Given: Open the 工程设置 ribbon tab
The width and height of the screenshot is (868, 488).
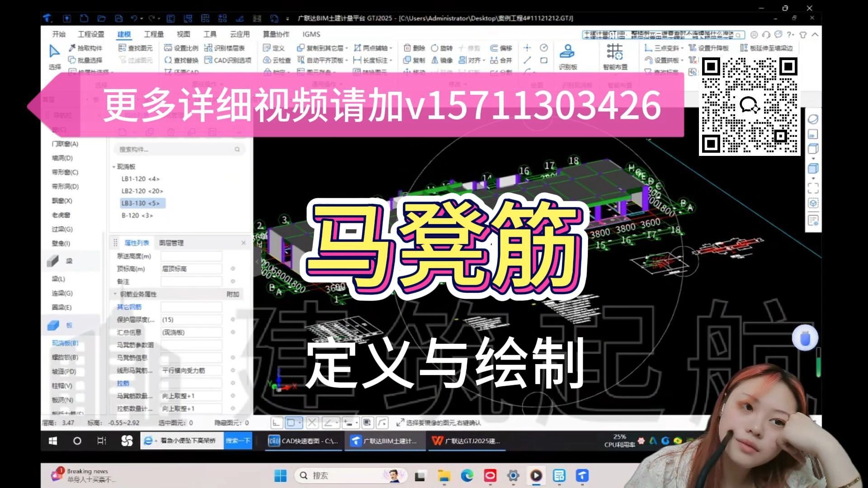Looking at the screenshot, I should [x=91, y=34].
